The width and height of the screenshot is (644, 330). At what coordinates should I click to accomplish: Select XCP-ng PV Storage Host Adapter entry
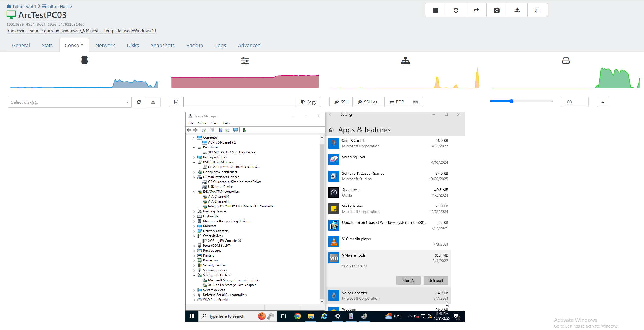coord(232,285)
